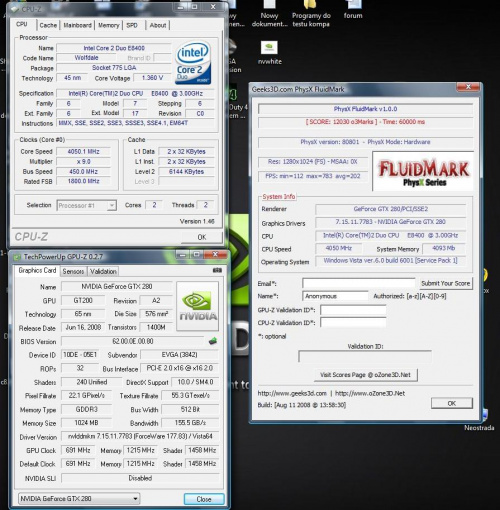Screen dimensions: 500x510
Task: Click the '155.5 GB/s' bandwidth value
Action: pos(190,423)
